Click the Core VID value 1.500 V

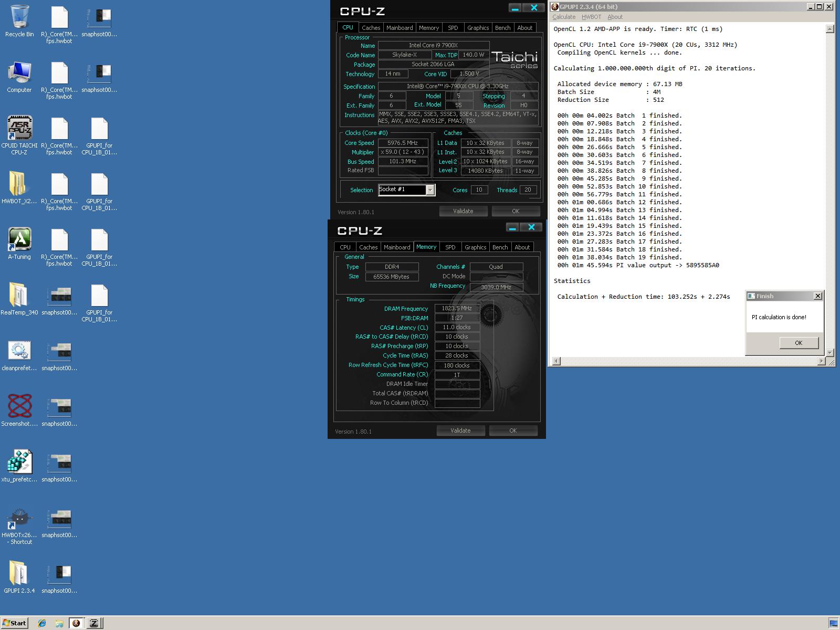click(469, 74)
